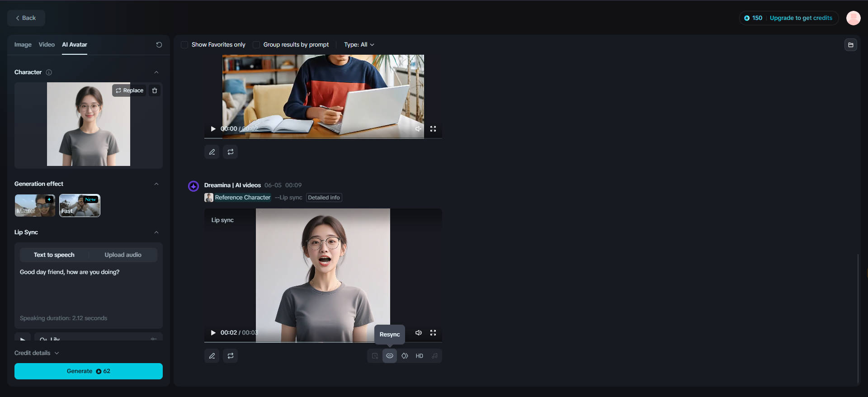The image size is (868, 397).
Task: Show Character info tooltip icon
Action: [x=49, y=72]
